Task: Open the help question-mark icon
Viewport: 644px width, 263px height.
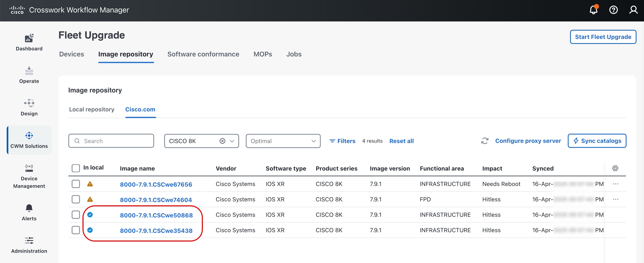Action: click(x=613, y=10)
